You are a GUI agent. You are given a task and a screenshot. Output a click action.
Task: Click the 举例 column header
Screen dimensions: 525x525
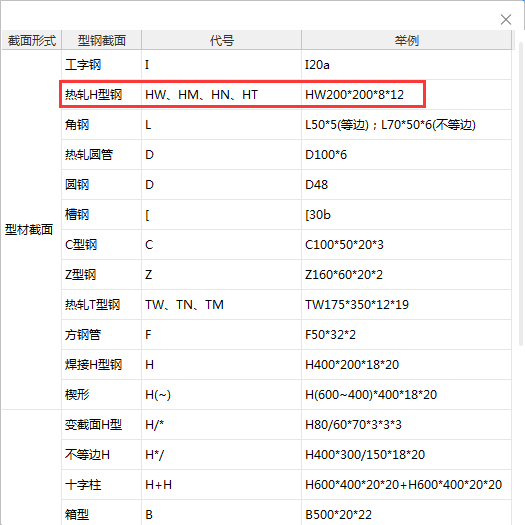click(x=406, y=40)
